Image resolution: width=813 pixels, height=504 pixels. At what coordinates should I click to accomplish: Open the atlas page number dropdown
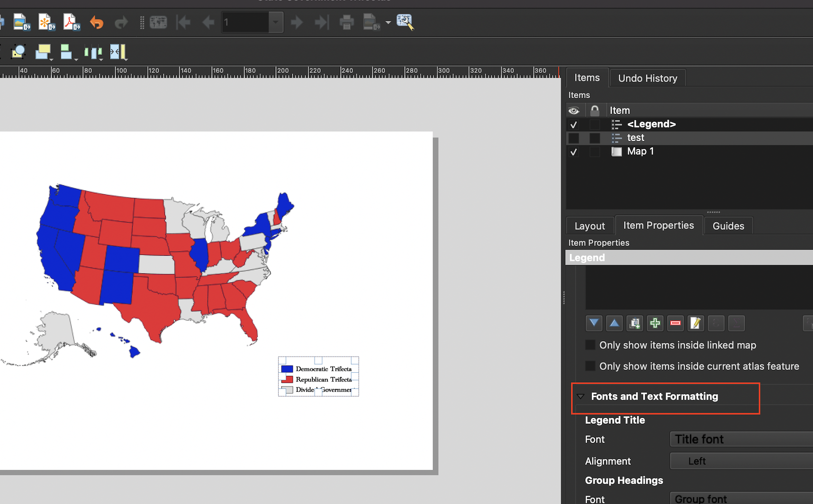(x=275, y=22)
